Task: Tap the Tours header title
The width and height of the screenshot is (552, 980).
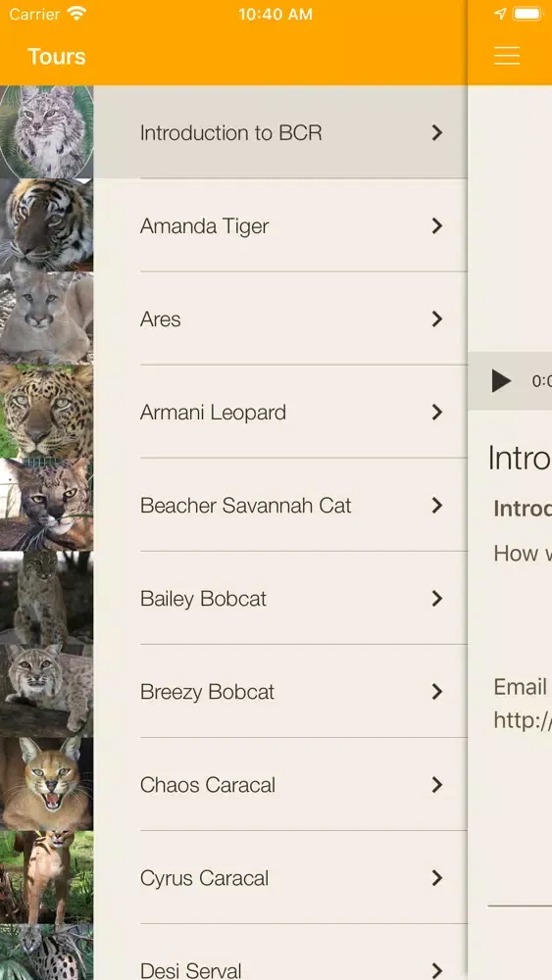Action: pyautogui.click(x=57, y=56)
